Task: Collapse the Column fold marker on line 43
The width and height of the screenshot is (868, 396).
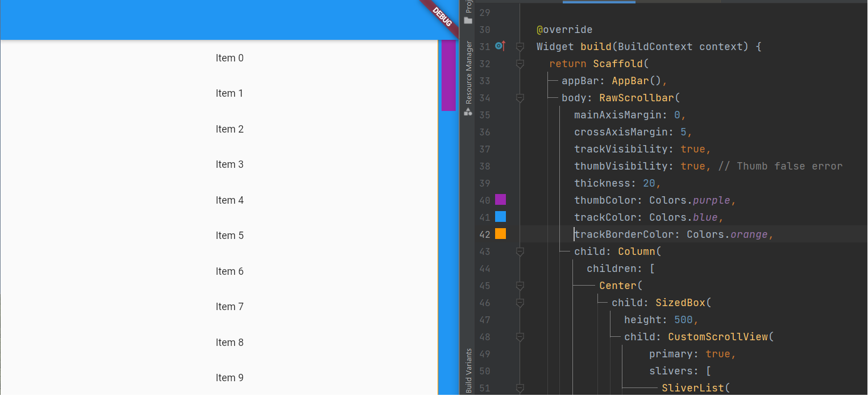Action: point(520,251)
